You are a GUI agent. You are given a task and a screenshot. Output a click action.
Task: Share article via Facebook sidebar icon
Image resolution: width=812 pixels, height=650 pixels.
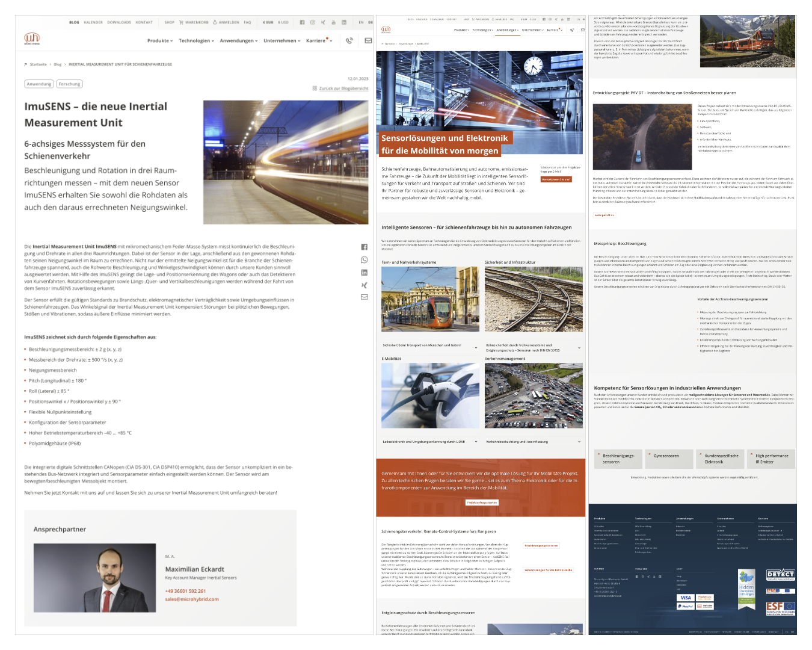pos(364,247)
